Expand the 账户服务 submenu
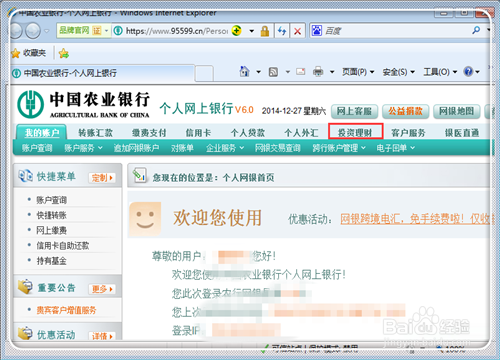500x360 pixels. [83, 148]
